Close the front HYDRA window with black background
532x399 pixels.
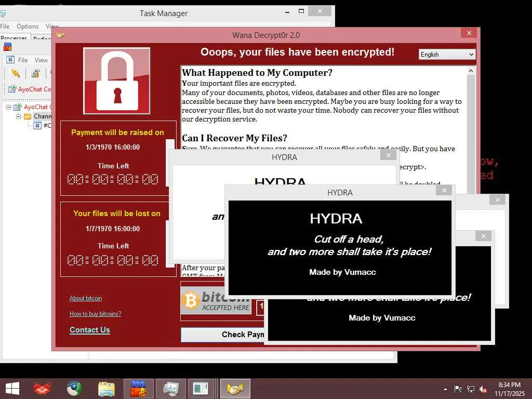point(444,191)
